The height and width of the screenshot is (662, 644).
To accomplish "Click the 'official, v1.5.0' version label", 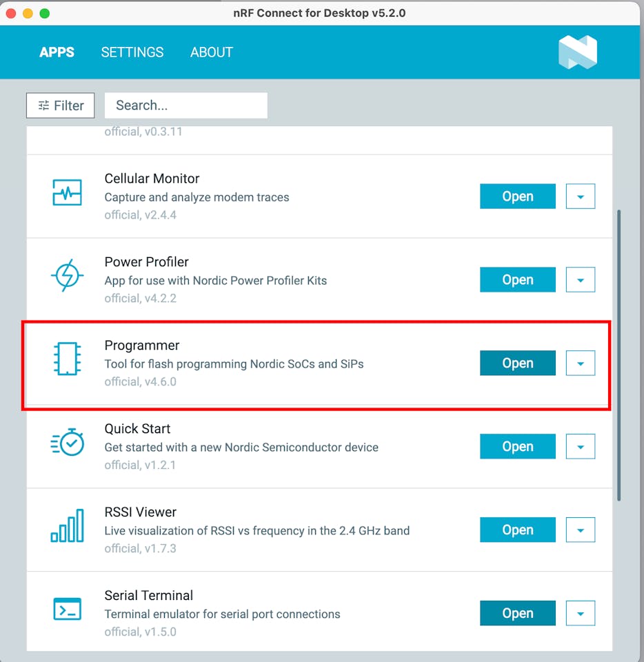I will point(141,632).
